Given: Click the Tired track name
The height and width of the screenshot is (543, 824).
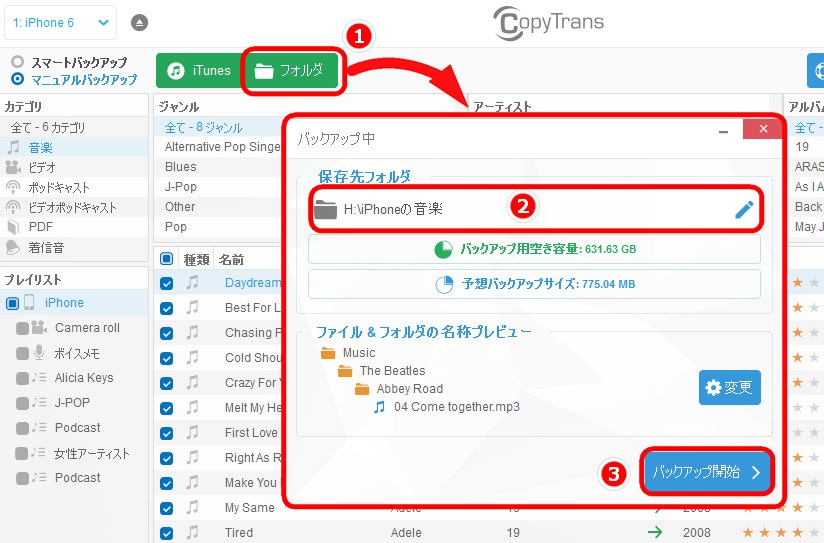Looking at the screenshot, I should tap(239, 532).
